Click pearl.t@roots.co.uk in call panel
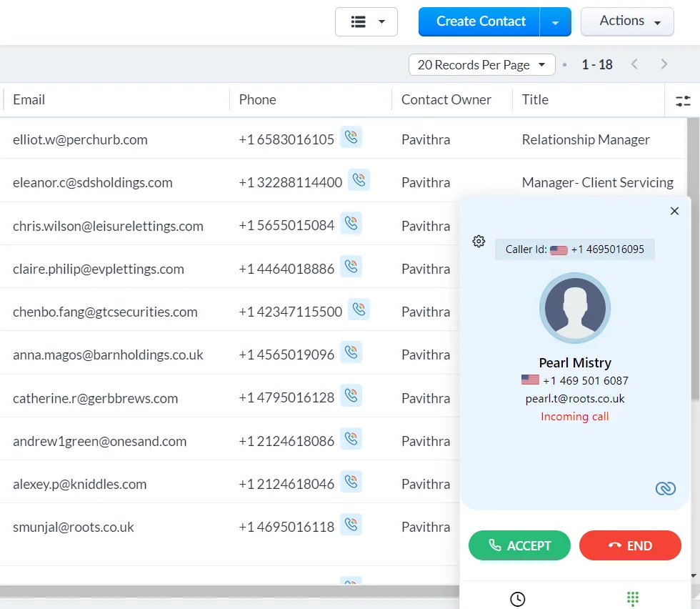Image resolution: width=700 pixels, height=609 pixels. pyautogui.click(x=575, y=399)
